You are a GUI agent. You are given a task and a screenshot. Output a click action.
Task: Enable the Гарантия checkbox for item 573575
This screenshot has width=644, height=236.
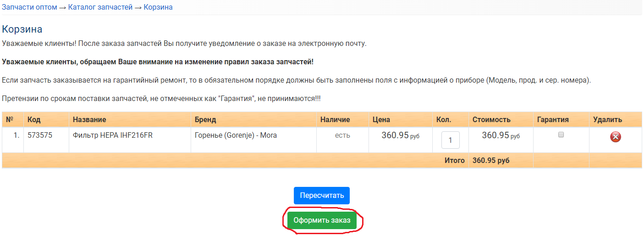561,135
